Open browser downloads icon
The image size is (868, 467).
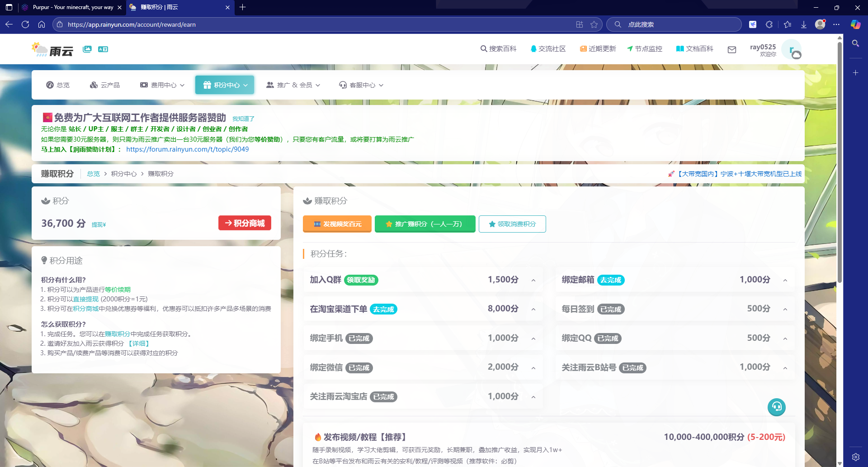pos(804,24)
